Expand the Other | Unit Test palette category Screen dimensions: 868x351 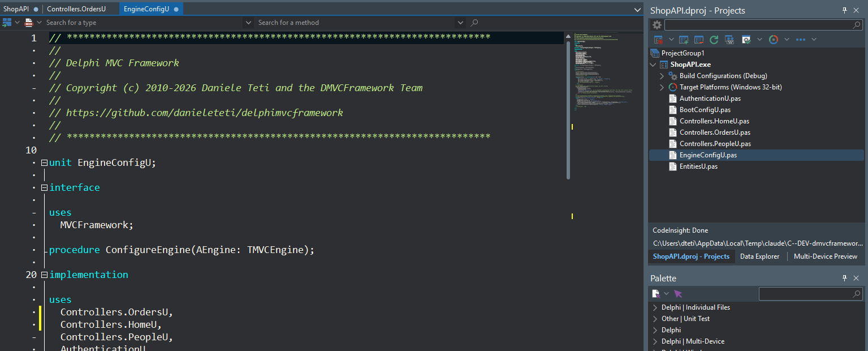655,319
